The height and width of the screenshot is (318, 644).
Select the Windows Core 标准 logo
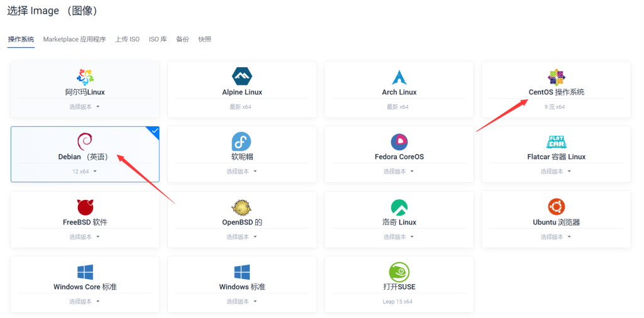[85, 272]
